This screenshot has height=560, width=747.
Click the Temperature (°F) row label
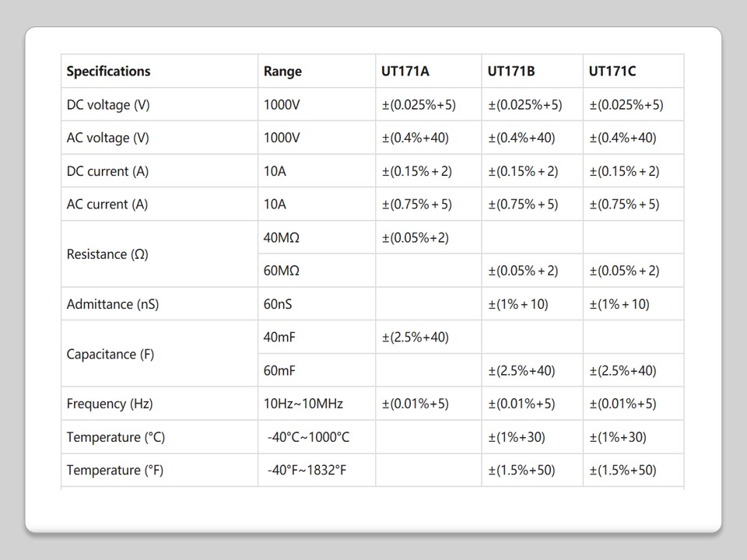pyautogui.click(x=115, y=471)
